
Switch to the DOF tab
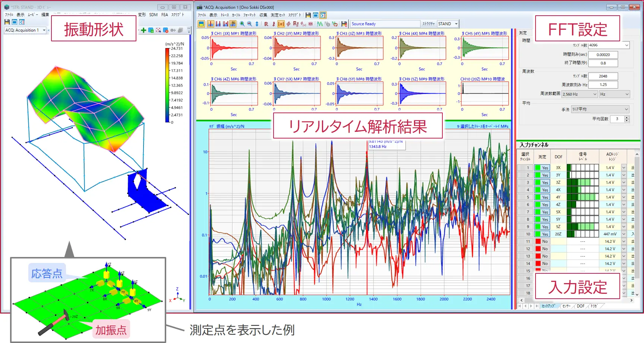tap(581, 306)
